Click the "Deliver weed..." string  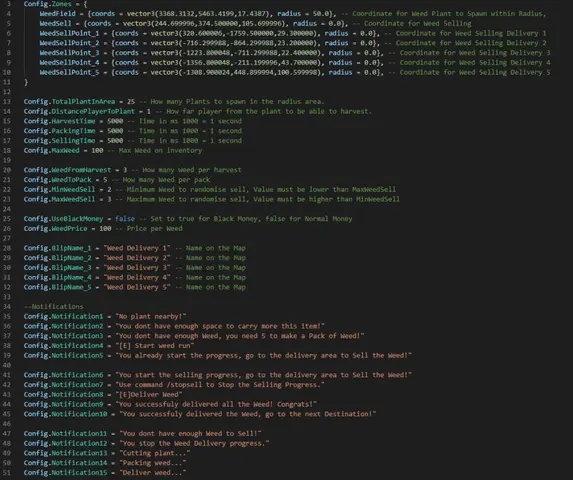point(153,473)
